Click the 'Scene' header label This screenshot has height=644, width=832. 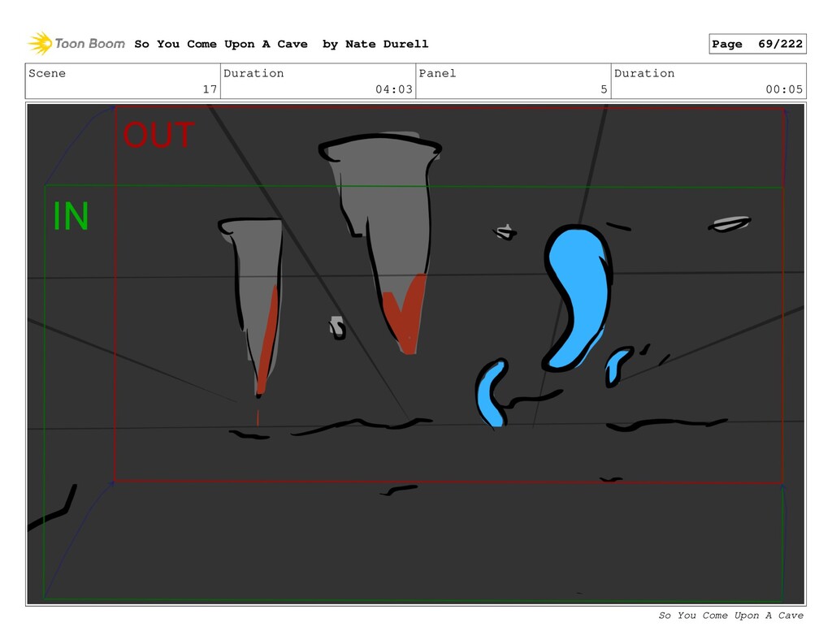point(47,73)
